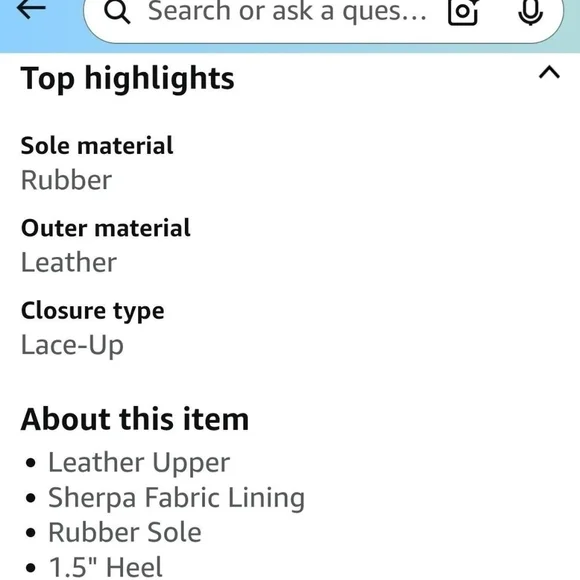Click the Leather outer material value
Viewport: 580px width, 580px height.
(x=69, y=262)
